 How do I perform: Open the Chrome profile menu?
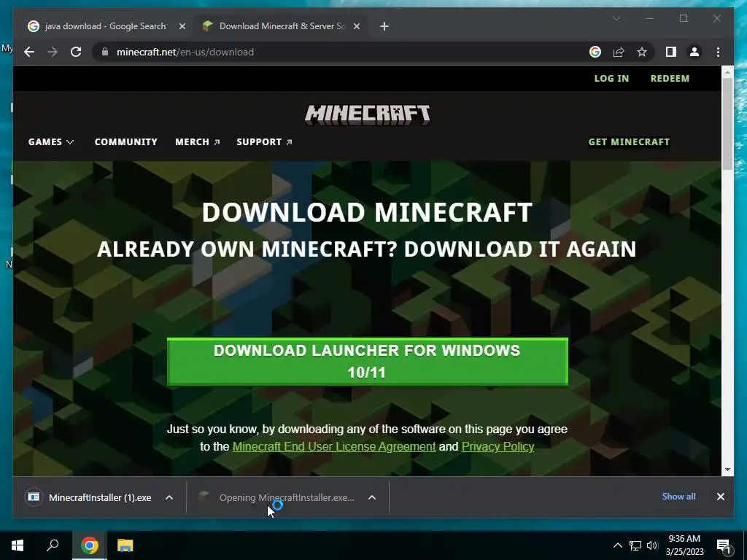tap(694, 52)
